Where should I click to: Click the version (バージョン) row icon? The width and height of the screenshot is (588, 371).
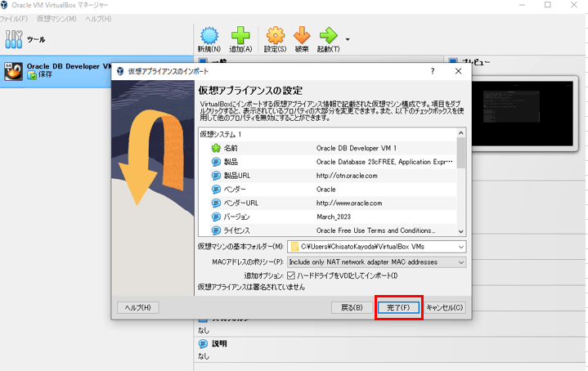216,217
